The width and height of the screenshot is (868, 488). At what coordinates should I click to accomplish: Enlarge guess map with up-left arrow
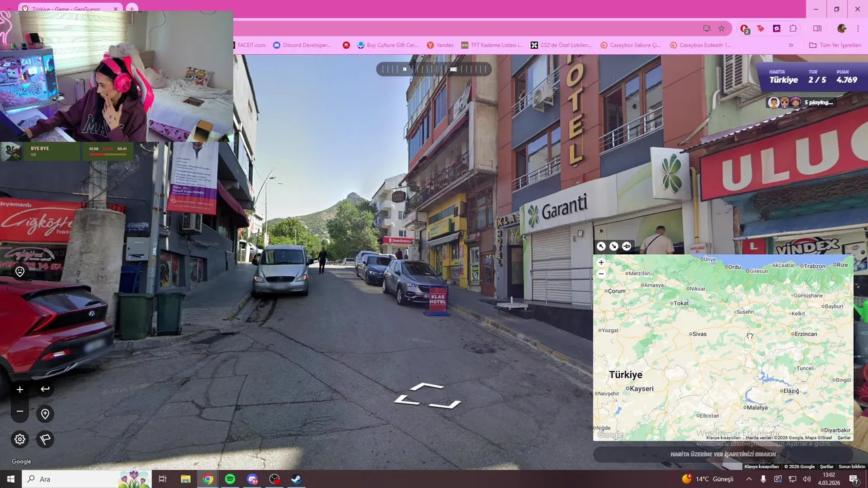click(x=601, y=246)
